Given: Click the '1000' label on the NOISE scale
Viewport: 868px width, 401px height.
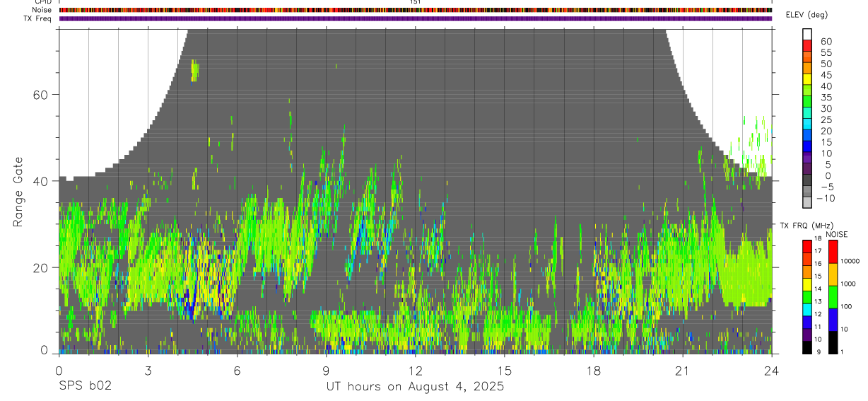Looking at the screenshot, I should click(x=848, y=284).
